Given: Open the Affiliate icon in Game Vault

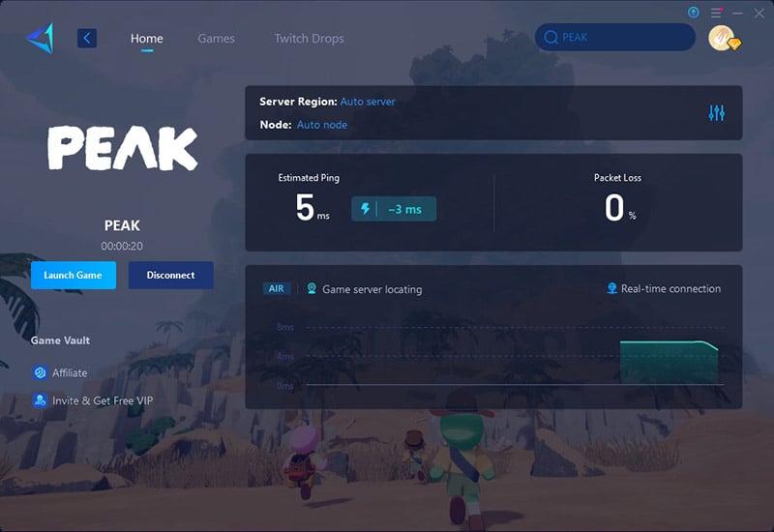Looking at the screenshot, I should point(40,372).
